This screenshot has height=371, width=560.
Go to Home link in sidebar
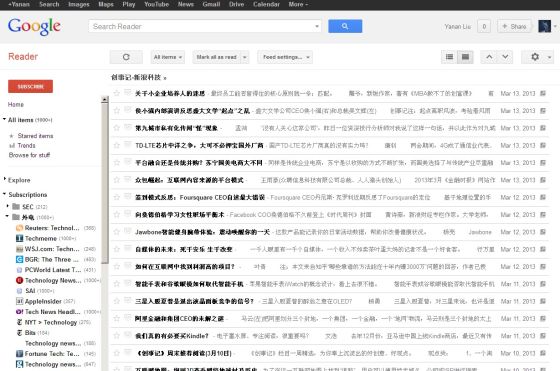[x=16, y=104]
